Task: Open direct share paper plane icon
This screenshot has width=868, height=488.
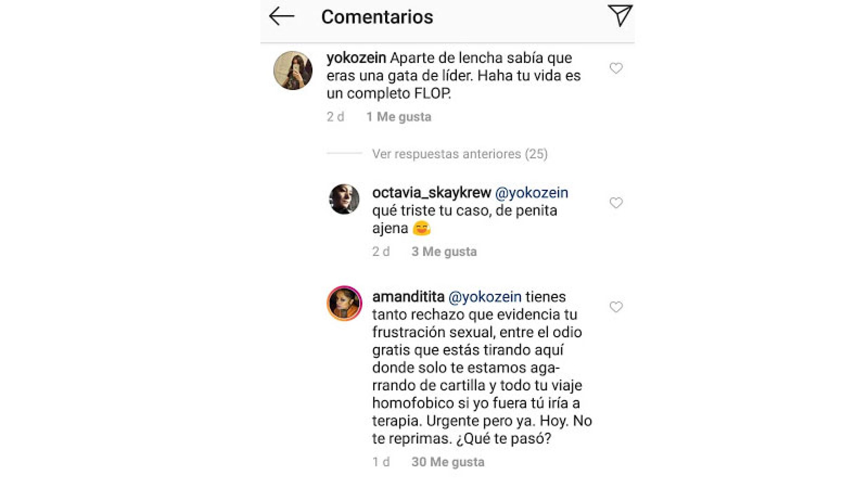Action: (619, 15)
